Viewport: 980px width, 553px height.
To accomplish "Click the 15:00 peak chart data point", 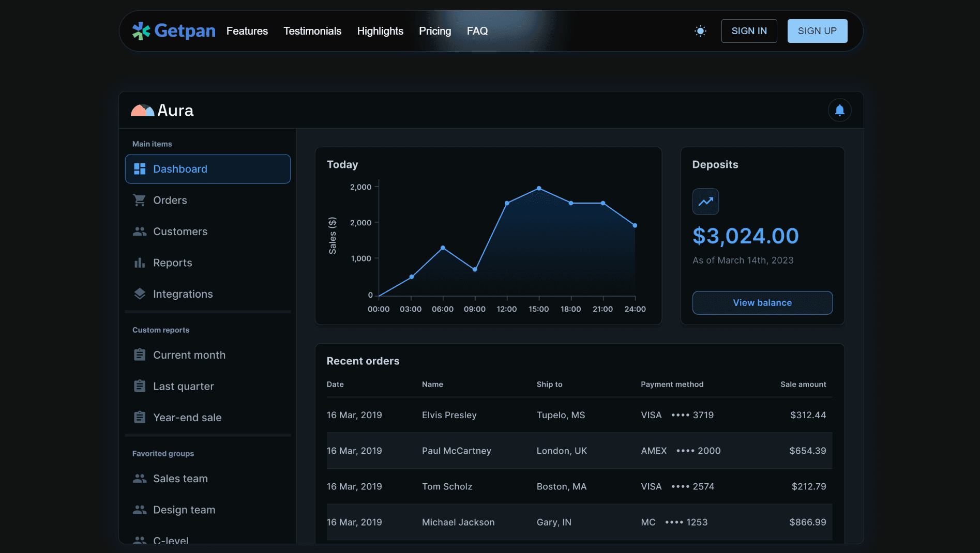I will [x=539, y=188].
